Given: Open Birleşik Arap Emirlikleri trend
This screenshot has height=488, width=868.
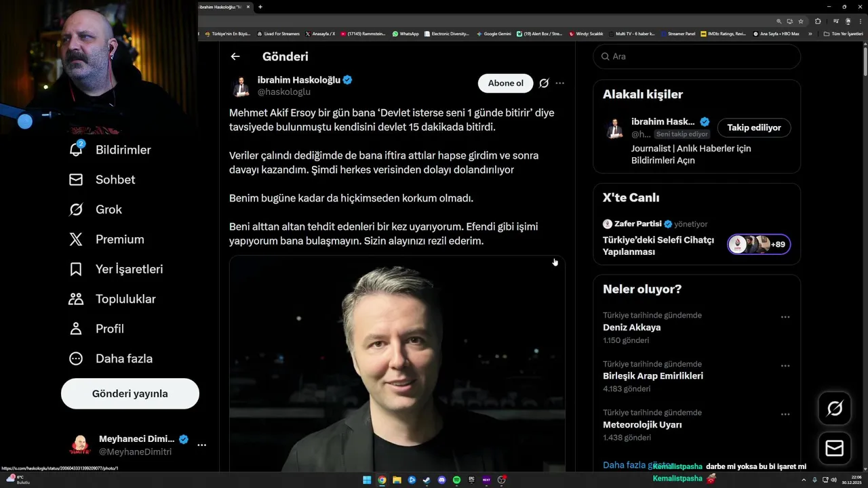Looking at the screenshot, I should pos(653,376).
